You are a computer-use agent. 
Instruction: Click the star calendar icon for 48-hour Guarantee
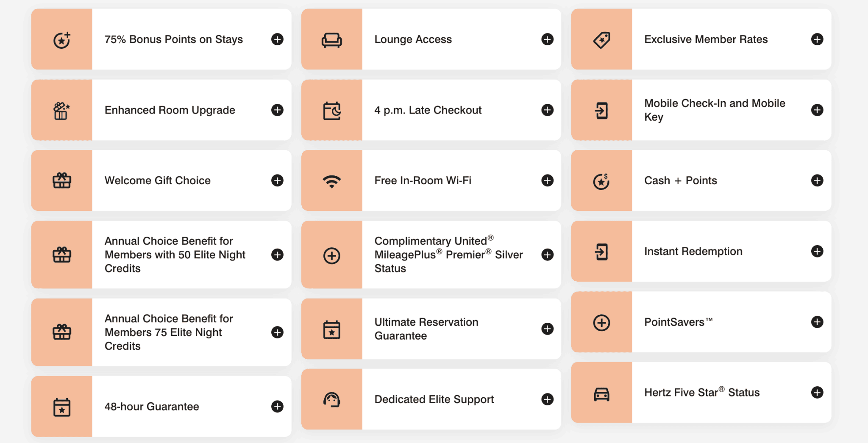point(62,407)
